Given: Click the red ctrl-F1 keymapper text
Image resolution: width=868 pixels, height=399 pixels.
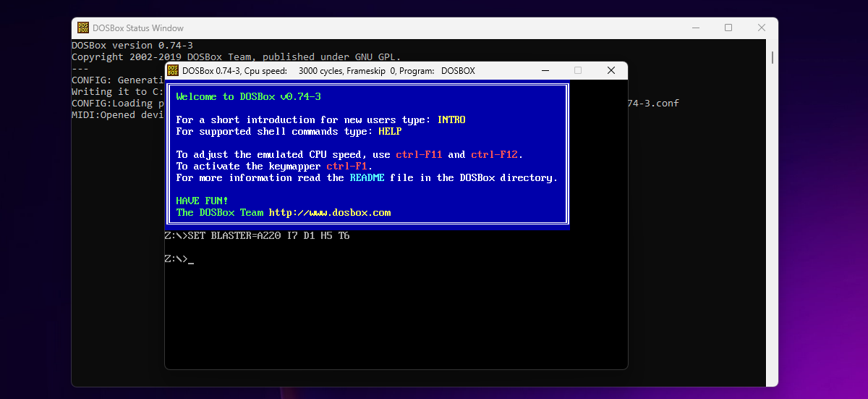Looking at the screenshot, I should coord(346,166).
